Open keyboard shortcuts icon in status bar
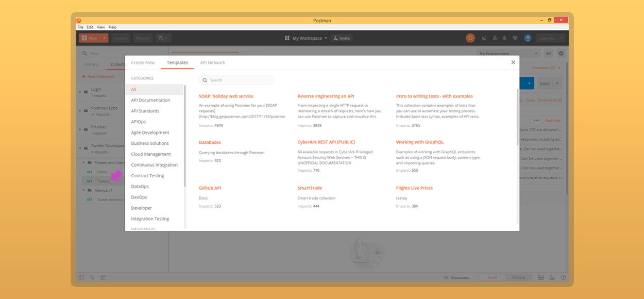The height and width of the screenshot is (299, 644). point(552,277)
